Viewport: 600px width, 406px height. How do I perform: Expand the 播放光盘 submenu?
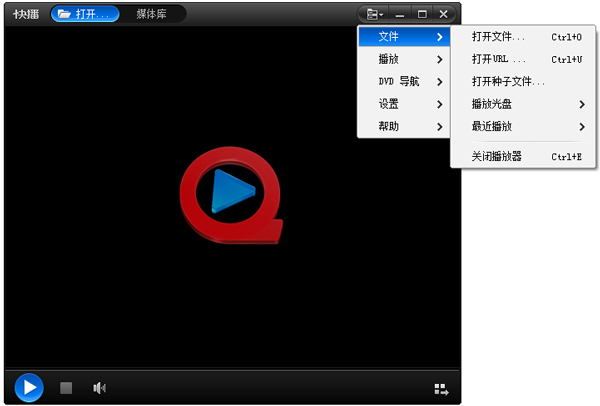tap(523, 104)
